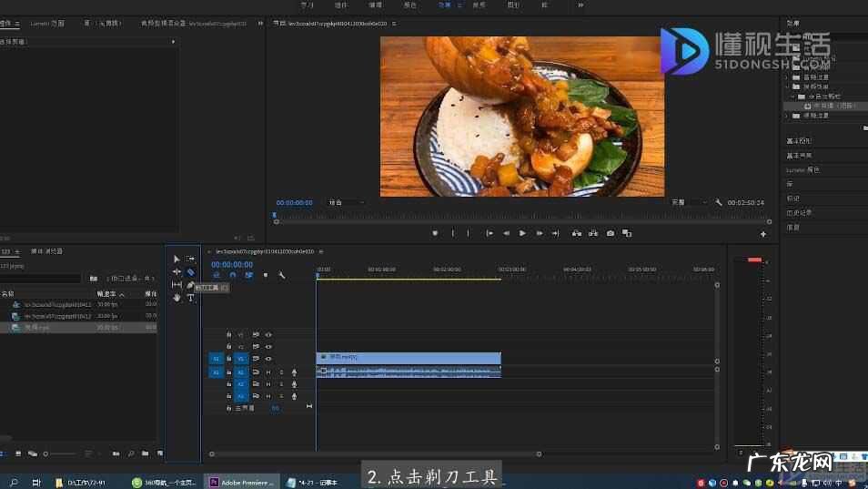The width and height of the screenshot is (868, 489).
Task: Choose the Ripple Edit tool
Action: click(177, 272)
